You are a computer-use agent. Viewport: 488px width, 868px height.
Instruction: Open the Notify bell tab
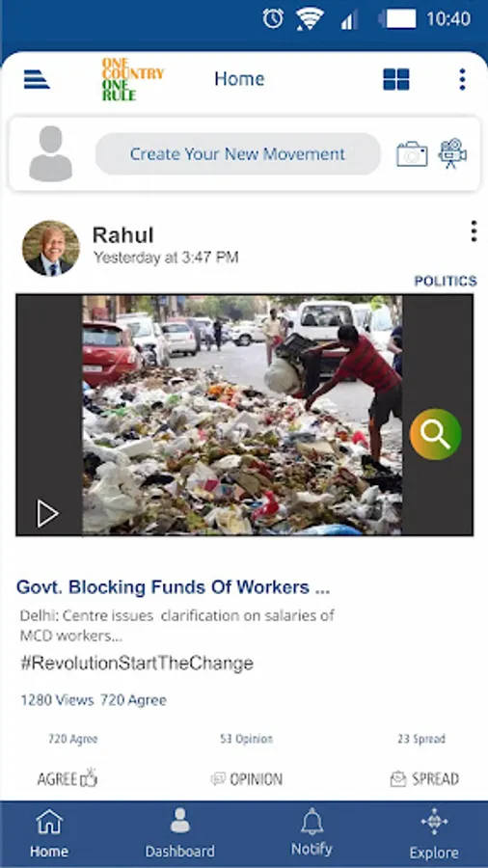312,832
